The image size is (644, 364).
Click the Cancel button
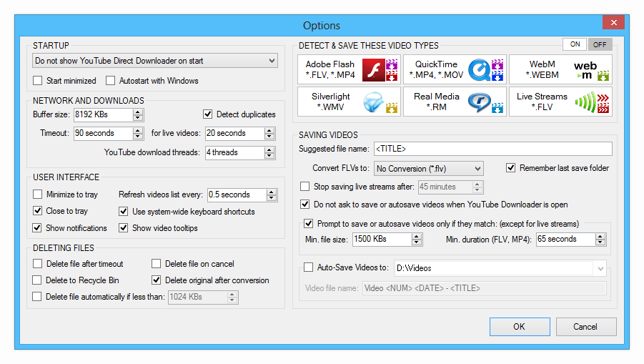click(585, 326)
